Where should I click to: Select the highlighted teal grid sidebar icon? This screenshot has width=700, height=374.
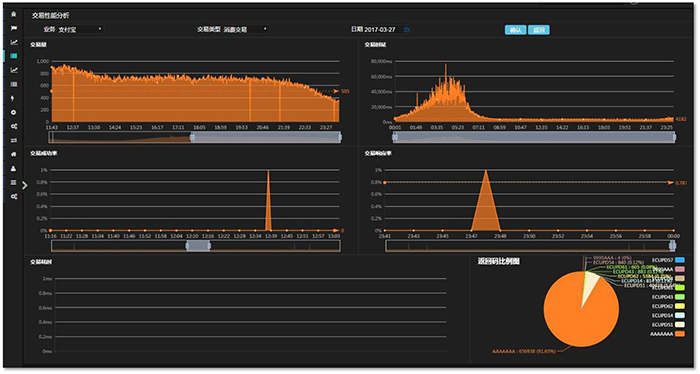coord(14,56)
